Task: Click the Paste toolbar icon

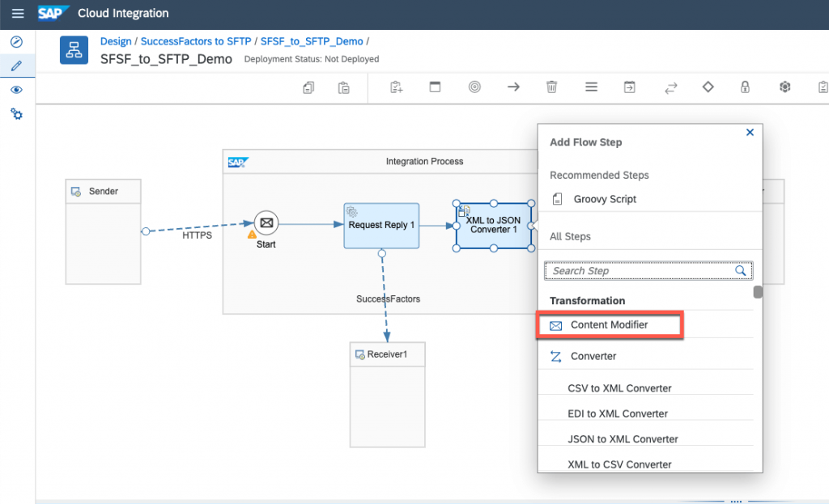Action: [343, 87]
